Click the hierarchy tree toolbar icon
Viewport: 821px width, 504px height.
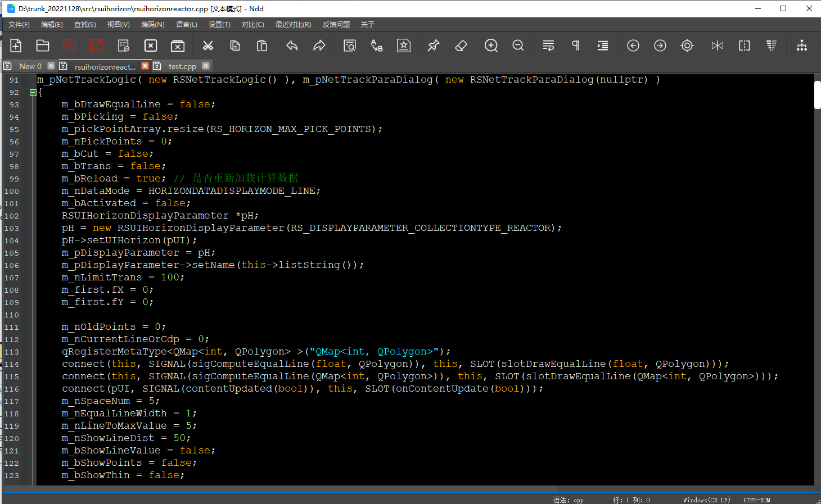802,46
